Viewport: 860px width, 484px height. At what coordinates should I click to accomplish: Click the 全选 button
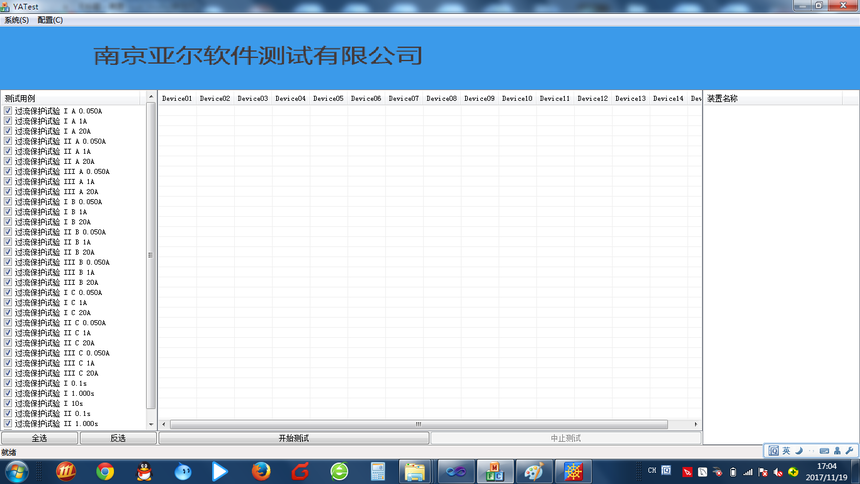click(x=39, y=438)
